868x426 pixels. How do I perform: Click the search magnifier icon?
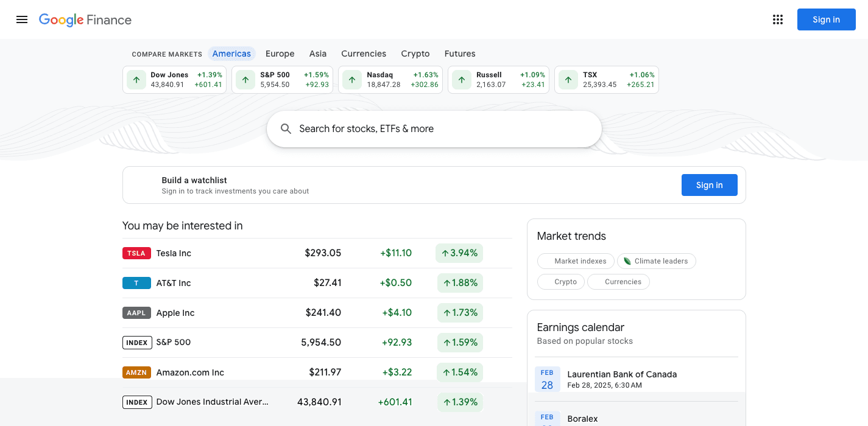286,129
